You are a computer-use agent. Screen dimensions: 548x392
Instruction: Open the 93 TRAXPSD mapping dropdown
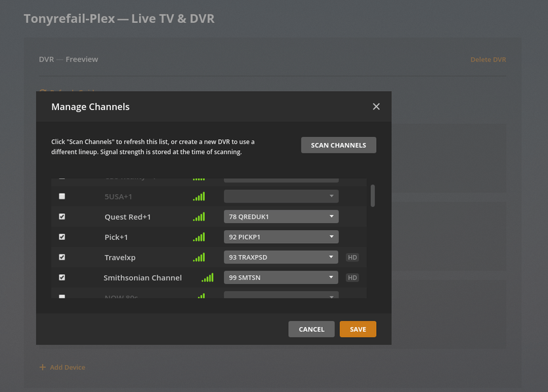(281, 257)
